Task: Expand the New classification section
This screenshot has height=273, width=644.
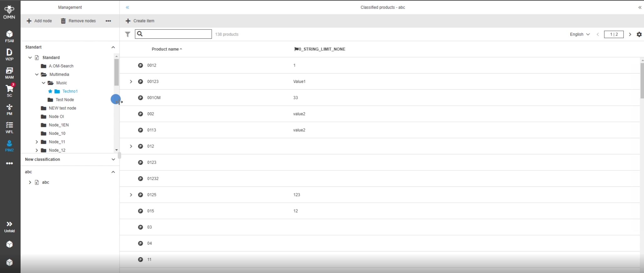Action: tap(113, 159)
